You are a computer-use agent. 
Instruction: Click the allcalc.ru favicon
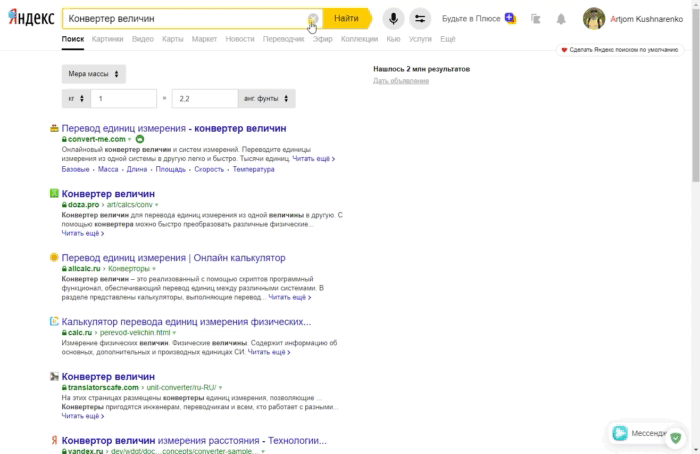point(54,257)
